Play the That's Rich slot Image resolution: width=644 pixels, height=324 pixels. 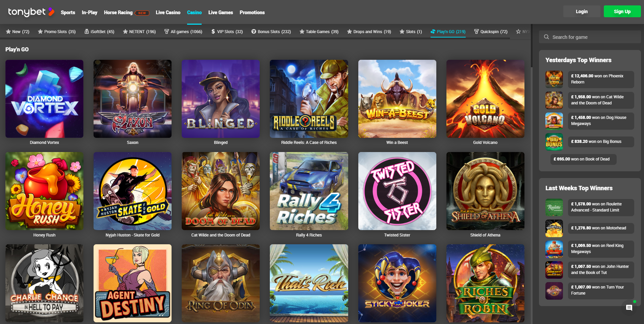(309, 283)
